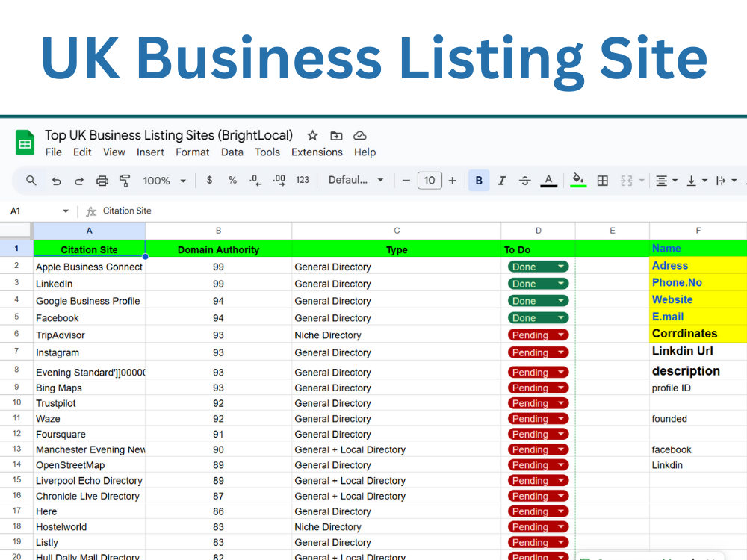Open the font family dropdown

356,180
